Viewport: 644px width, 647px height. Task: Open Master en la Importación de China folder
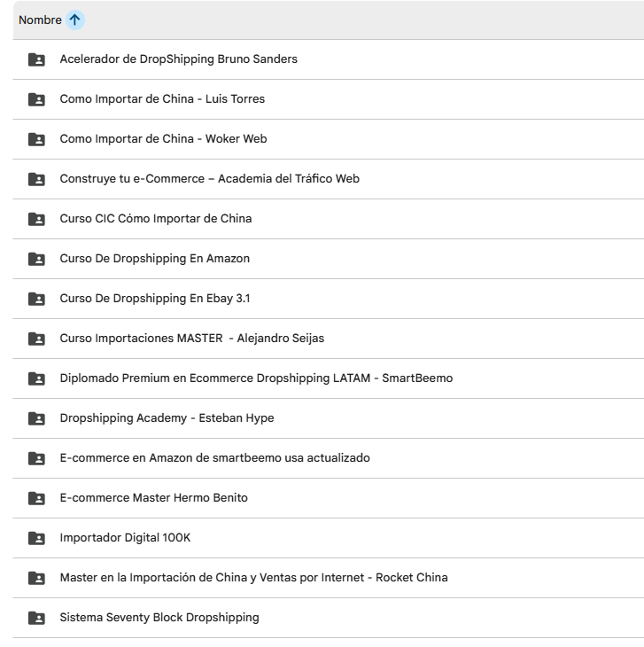click(253, 578)
